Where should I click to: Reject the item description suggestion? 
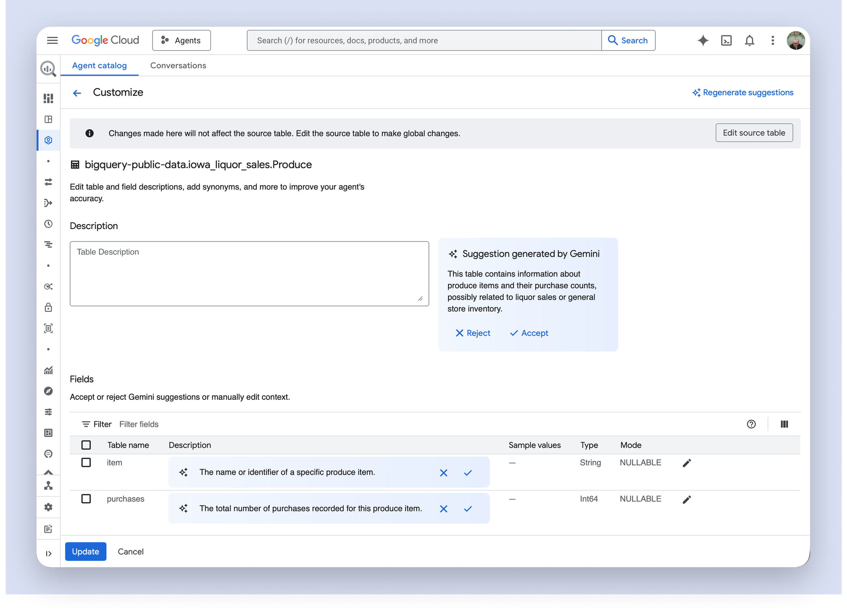(444, 473)
